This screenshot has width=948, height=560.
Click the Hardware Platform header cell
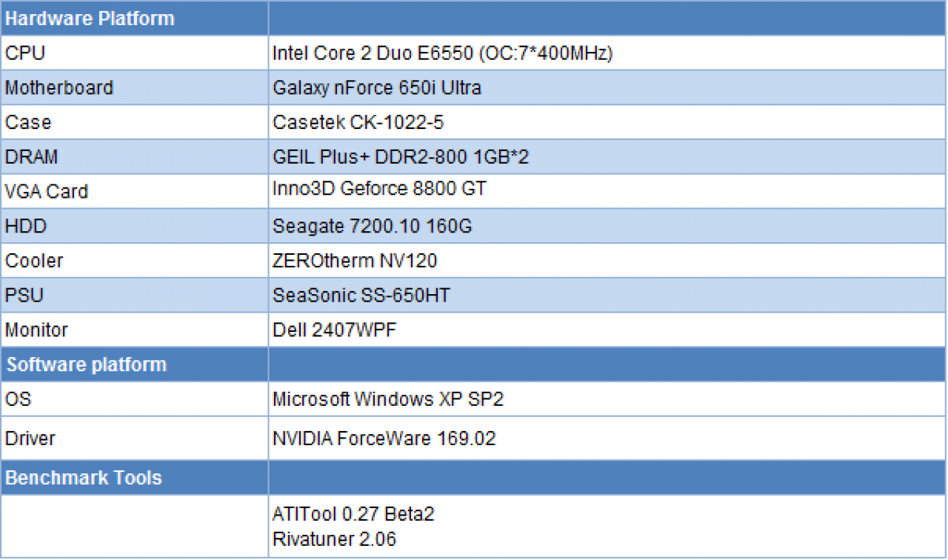[134, 19]
